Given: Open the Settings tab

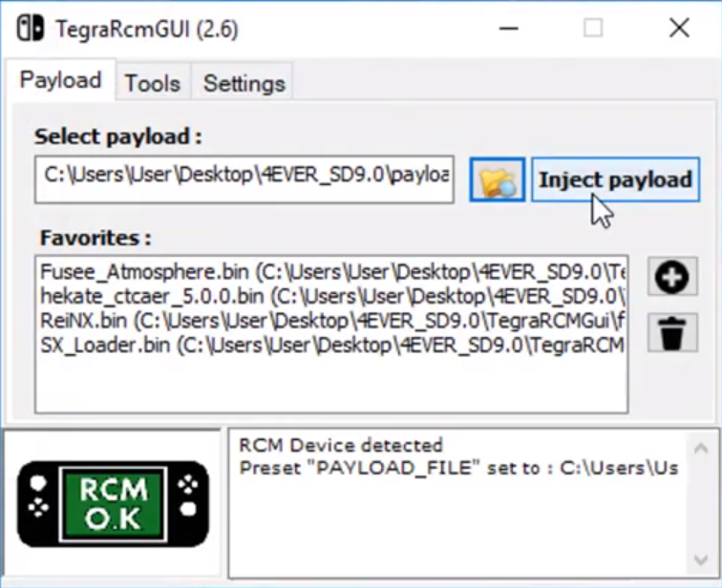Looking at the screenshot, I should click(x=244, y=83).
